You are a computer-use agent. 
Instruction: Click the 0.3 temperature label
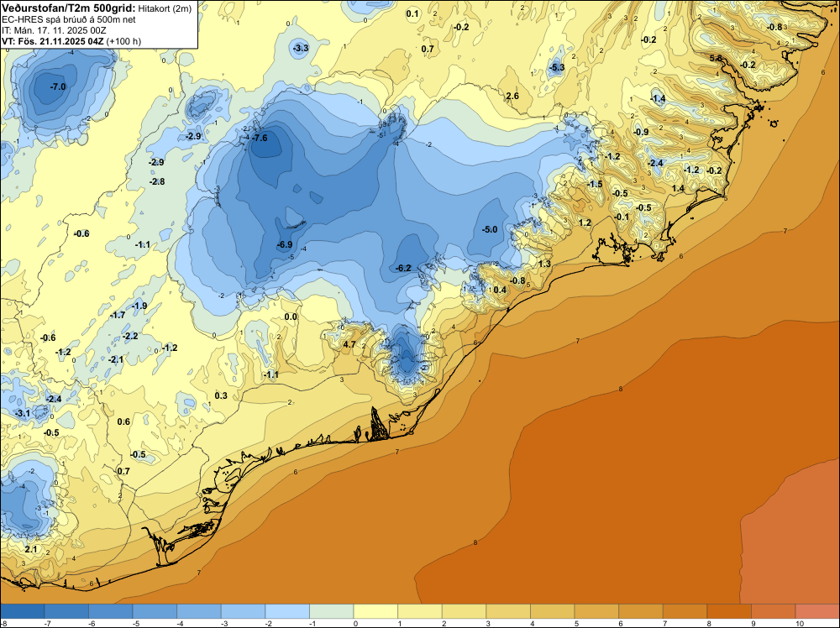[x=221, y=395]
